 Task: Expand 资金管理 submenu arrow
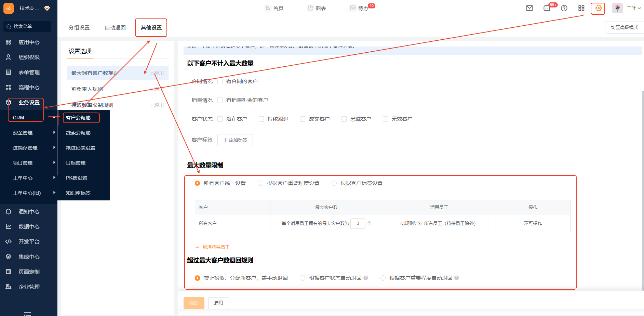pyautogui.click(x=54, y=132)
